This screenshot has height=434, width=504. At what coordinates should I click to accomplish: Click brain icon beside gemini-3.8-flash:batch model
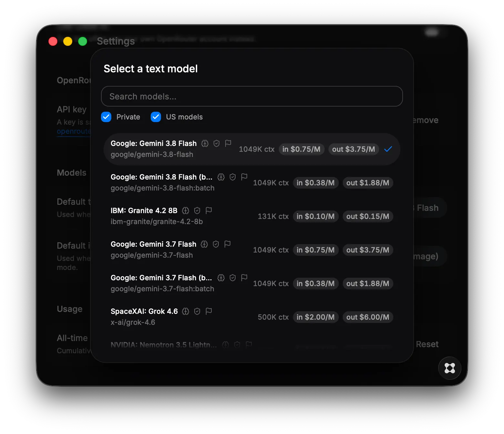coord(221,177)
